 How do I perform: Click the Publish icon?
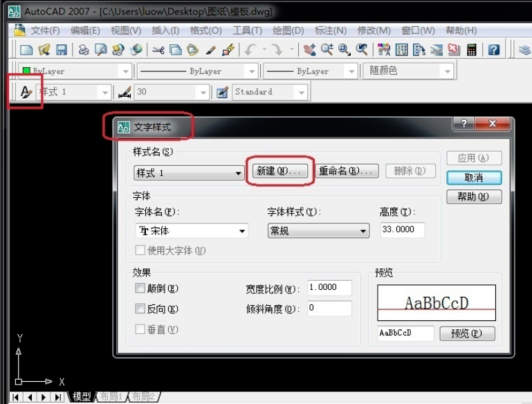[x=118, y=50]
